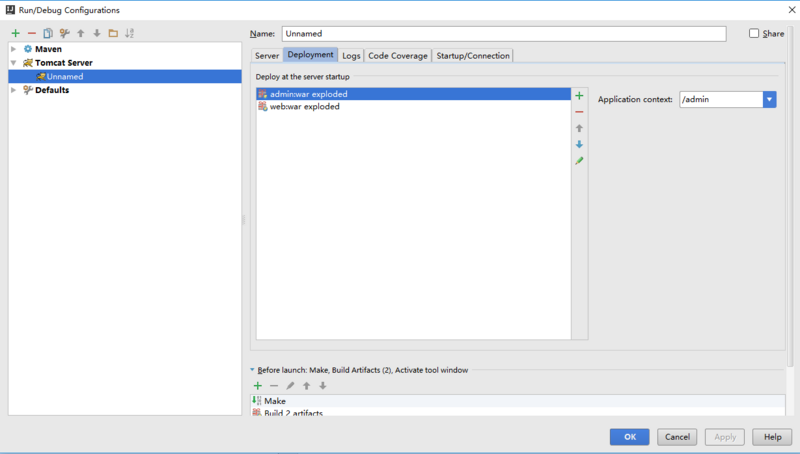The image size is (800, 454).
Task: Remove selected artifact from deployment list
Action: [579, 112]
